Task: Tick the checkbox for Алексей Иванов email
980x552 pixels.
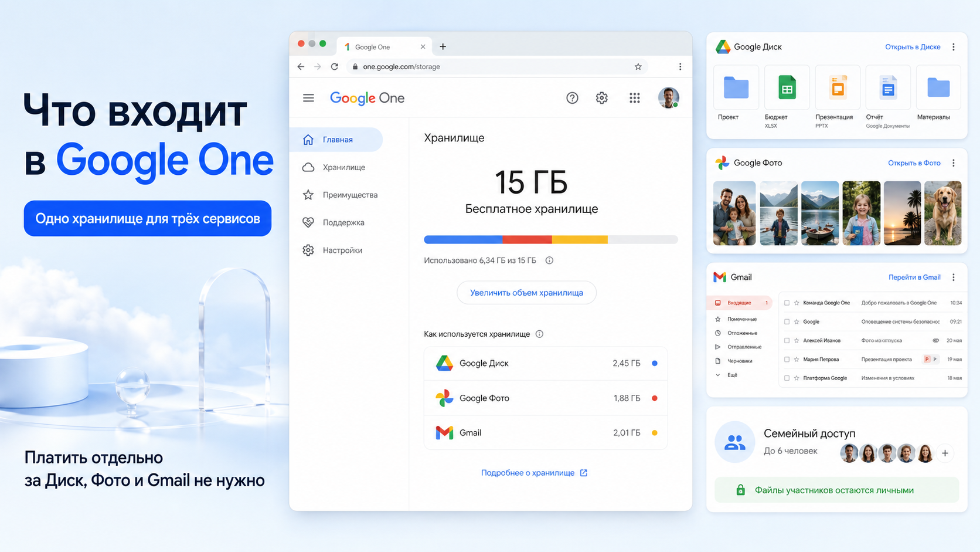Action: [787, 341]
